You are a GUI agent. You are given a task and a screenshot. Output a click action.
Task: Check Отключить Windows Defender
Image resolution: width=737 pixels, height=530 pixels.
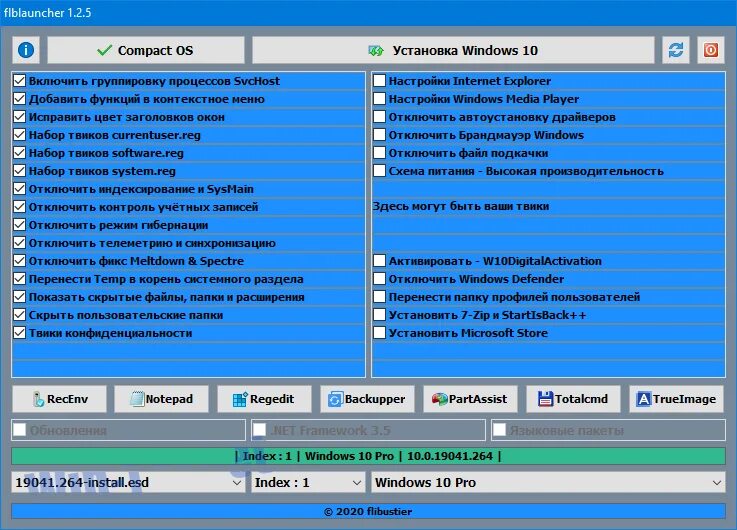pos(379,279)
